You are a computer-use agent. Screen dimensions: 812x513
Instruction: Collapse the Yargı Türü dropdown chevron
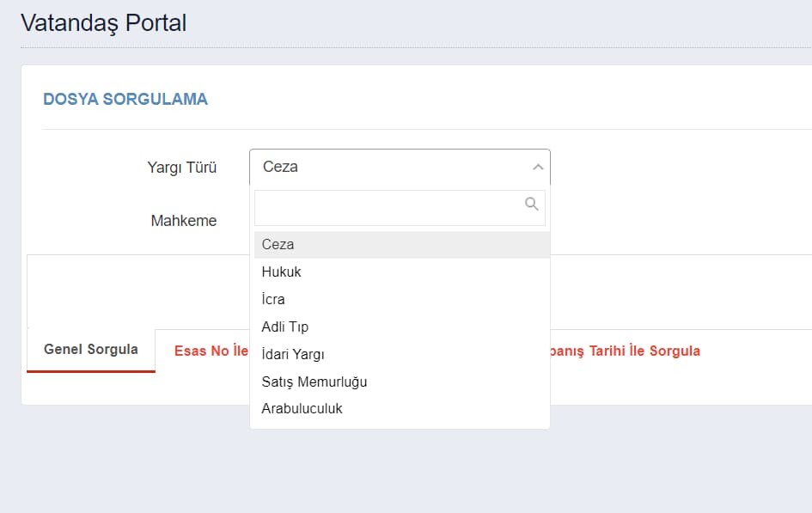[538, 168]
